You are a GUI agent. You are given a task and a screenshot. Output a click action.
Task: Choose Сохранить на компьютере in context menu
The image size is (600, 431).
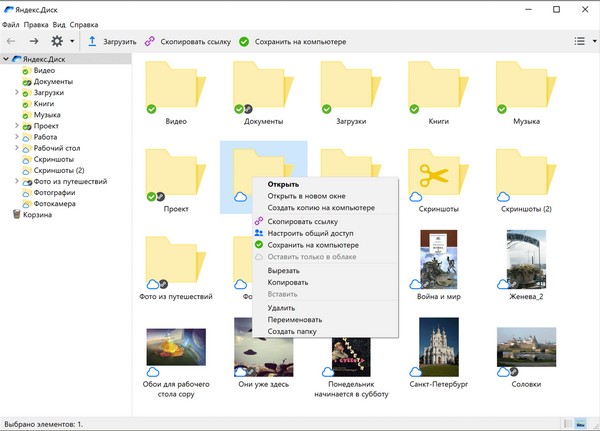point(325,245)
